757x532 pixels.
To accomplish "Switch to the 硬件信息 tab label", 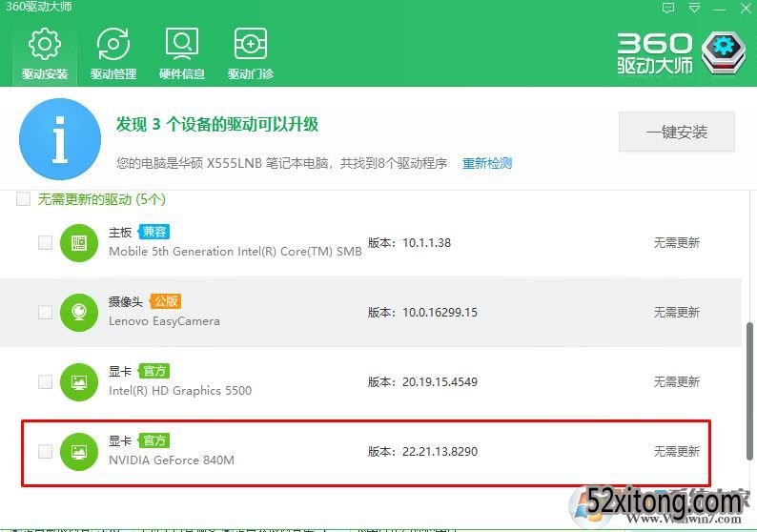I will tap(182, 73).
